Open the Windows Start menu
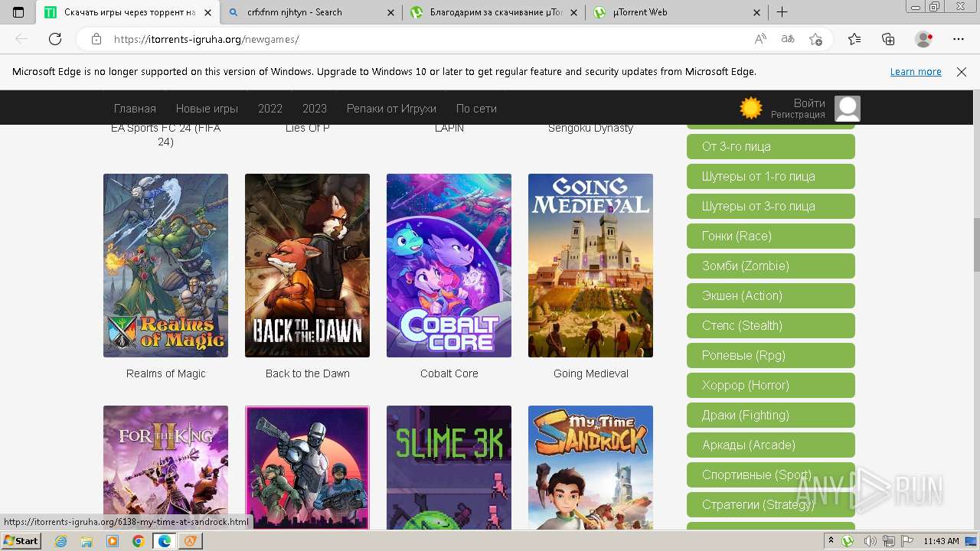 coord(21,541)
